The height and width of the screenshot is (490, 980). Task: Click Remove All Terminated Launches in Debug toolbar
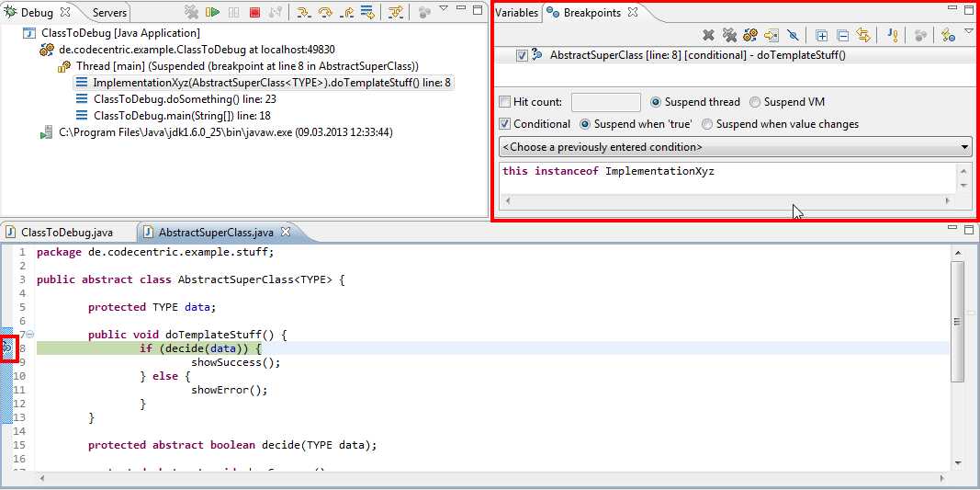pos(192,11)
